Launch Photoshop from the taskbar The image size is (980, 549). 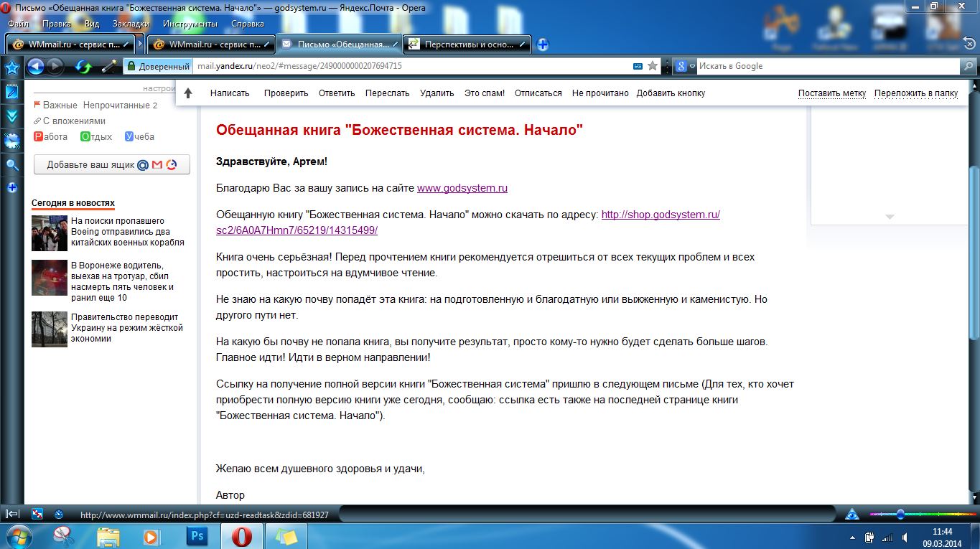click(196, 535)
